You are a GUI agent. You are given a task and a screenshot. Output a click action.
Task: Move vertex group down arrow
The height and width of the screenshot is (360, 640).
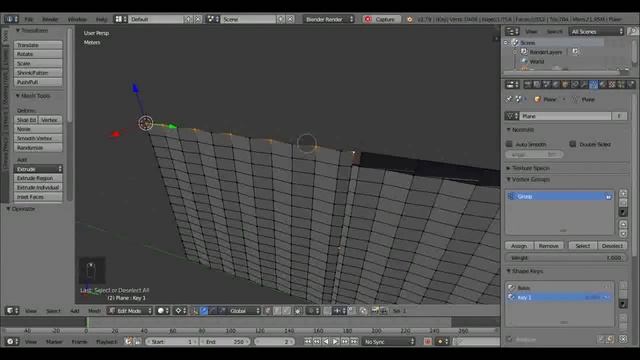point(623,233)
